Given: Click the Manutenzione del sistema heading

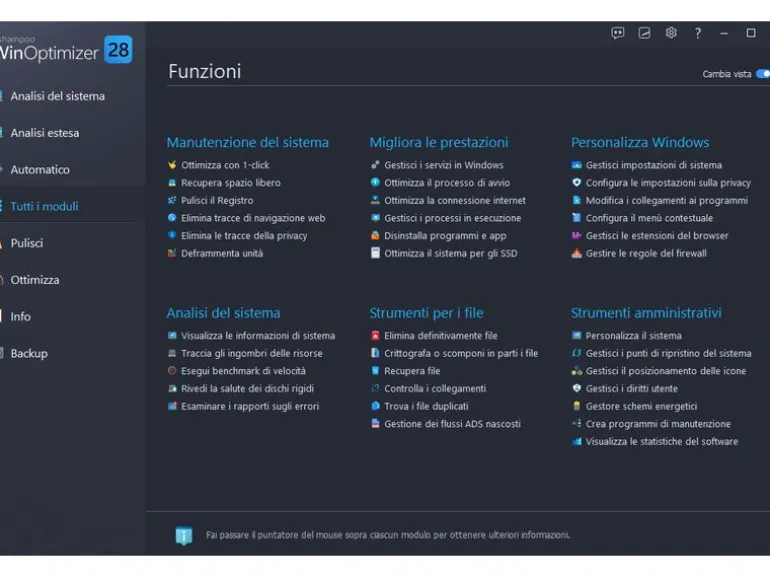Looking at the screenshot, I should click(x=248, y=142).
